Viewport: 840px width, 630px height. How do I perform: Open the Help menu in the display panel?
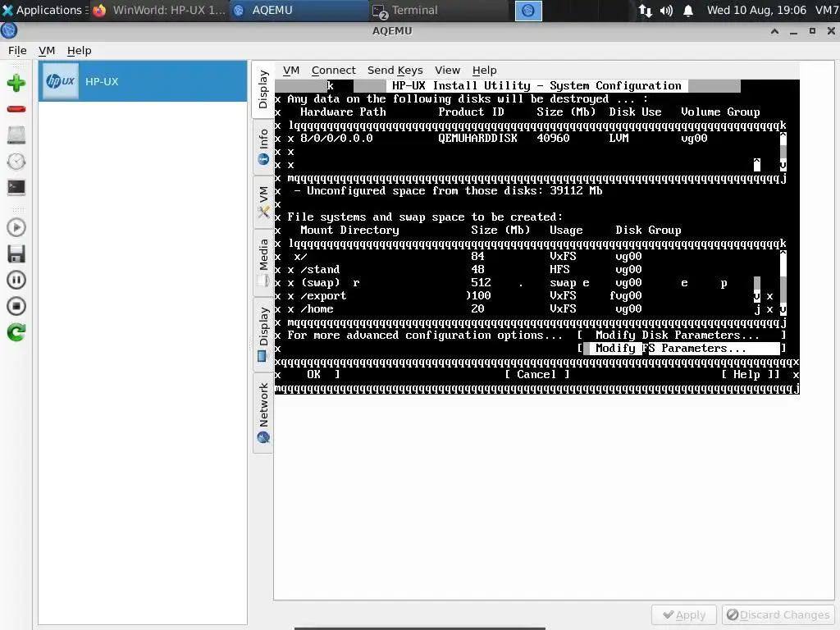pyautogui.click(x=484, y=71)
